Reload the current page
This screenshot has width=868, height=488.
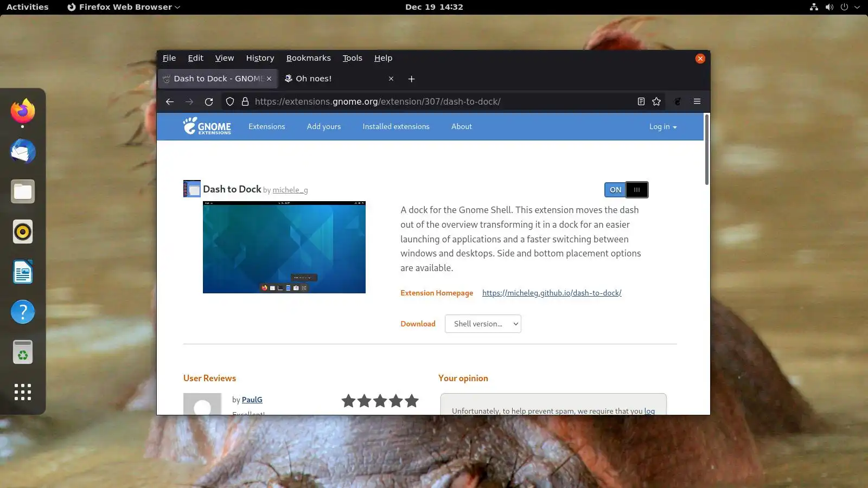coord(209,101)
